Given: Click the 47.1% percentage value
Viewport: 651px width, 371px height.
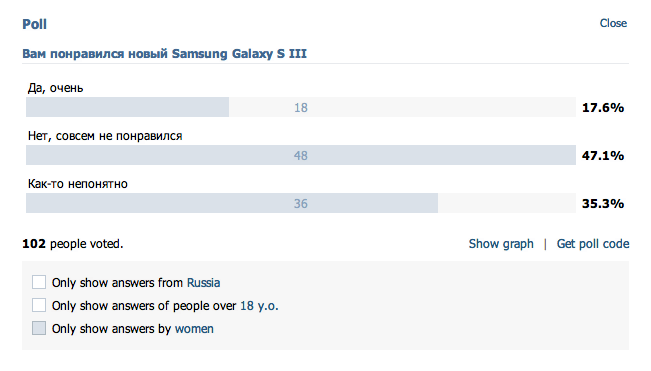Looking at the screenshot, I should pyautogui.click(x=603, y=156).
